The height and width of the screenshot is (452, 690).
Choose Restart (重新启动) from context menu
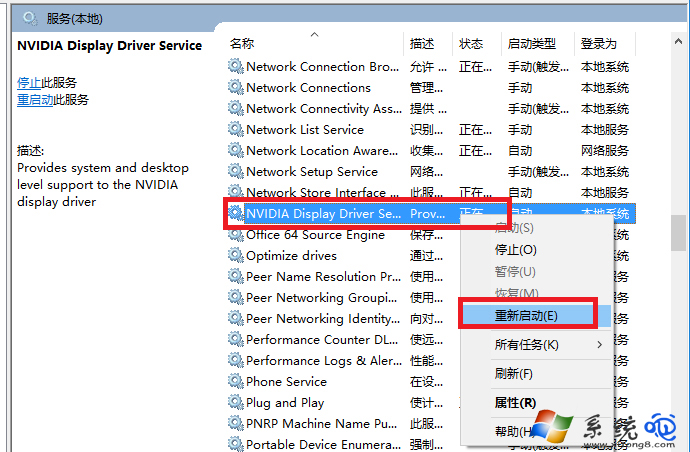526,315
